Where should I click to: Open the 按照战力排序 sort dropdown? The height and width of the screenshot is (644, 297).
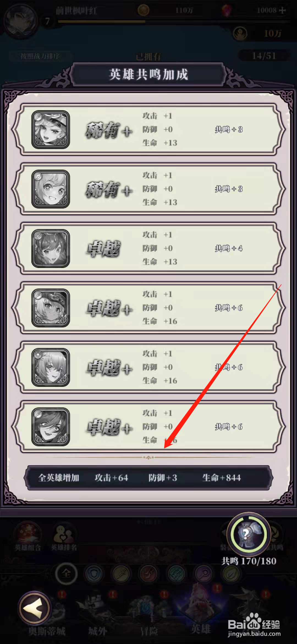(x=40, y=56)
